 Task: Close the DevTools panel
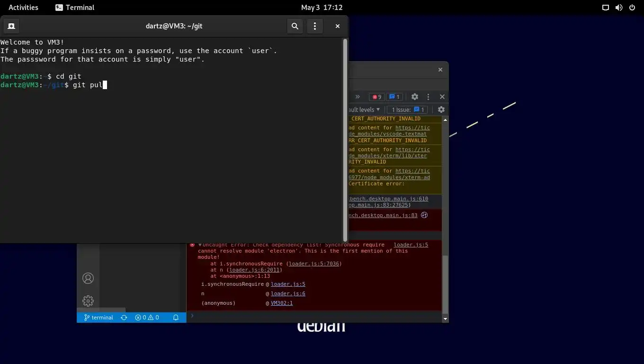click(x=442, y=97)
